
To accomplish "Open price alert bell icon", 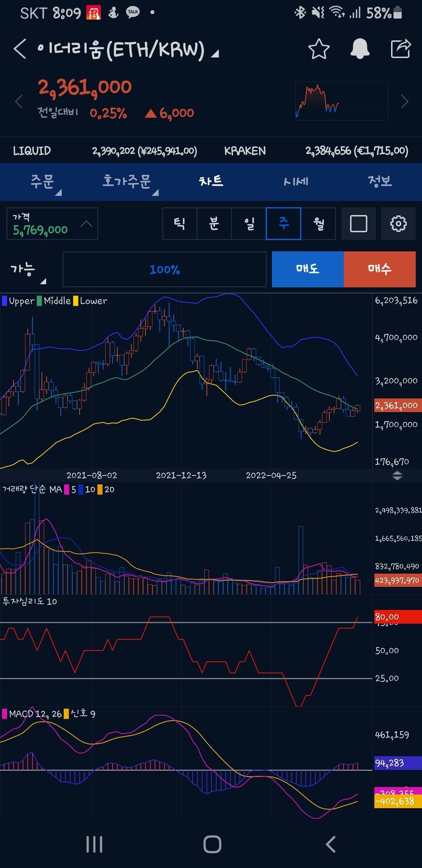I will tap(359, 49).
